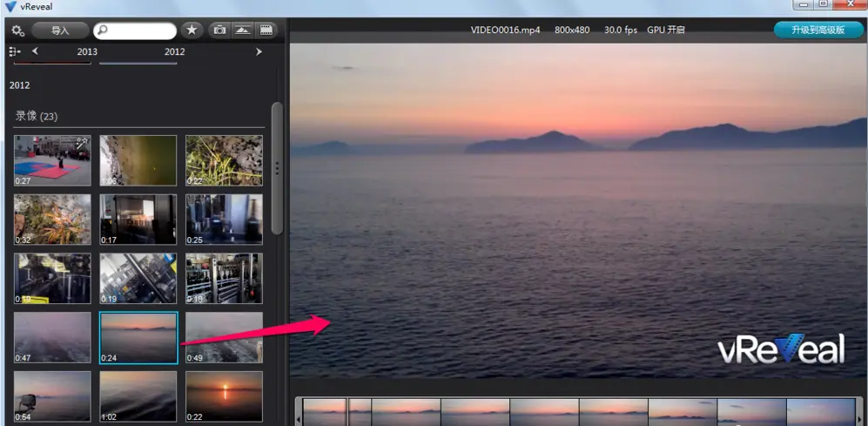This screenshot has width=868, height=426.
Task: Toggle the panorama landscape filter
Action: (x=242, y=30)
